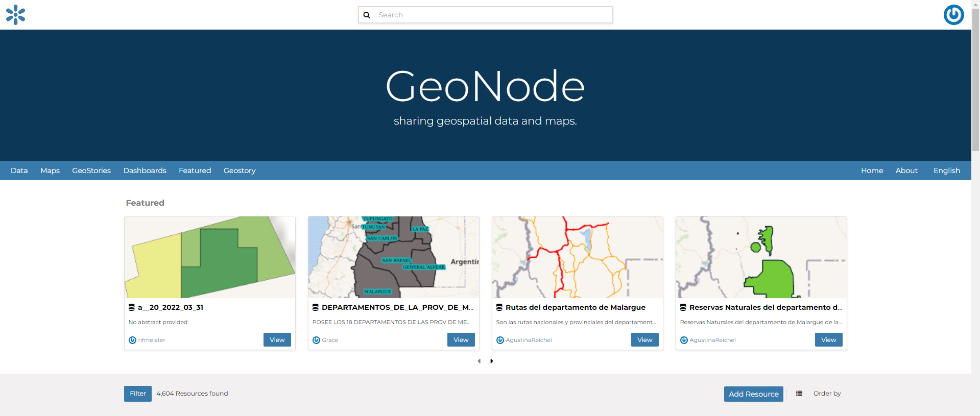This screenshot has width=980, height=416.
Task: Switch to list view icon
Action: coord(799,394)
